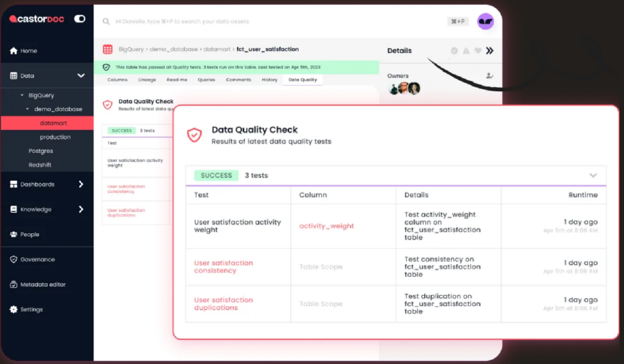The image size is (624, 364).
Task: Click the Data table icon in sidebar
Action: click(x=13, y=75)
